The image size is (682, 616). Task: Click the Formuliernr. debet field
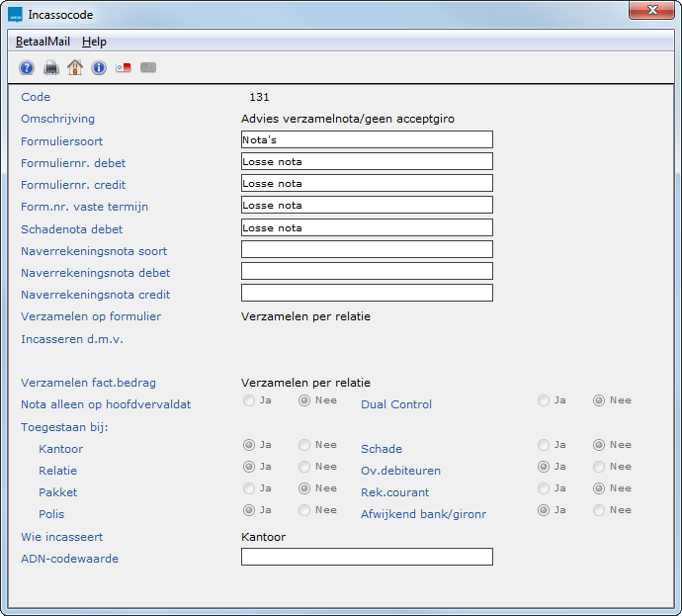point(366,161)
